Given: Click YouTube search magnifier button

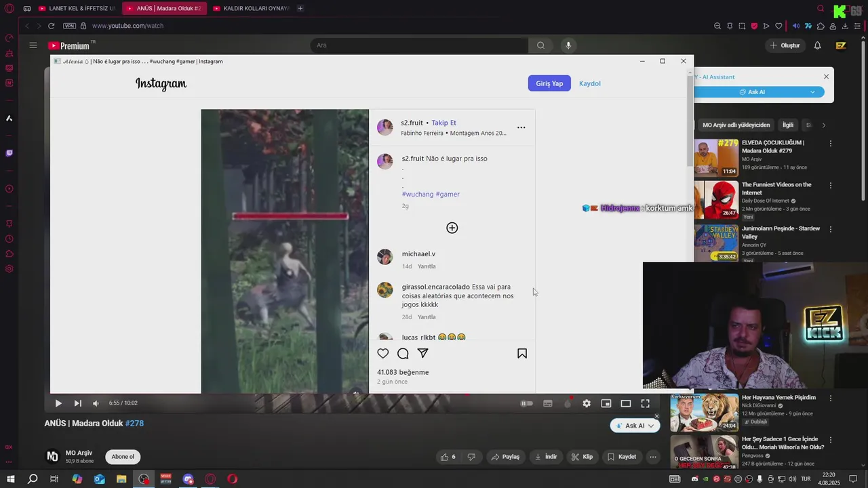Looking at the screenshot, I should pos(540,45).
